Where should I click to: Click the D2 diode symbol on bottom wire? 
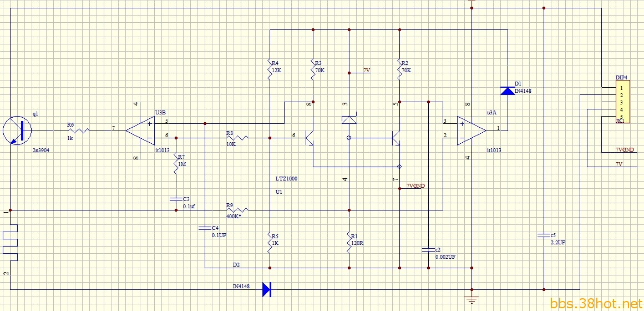(267, 289)
